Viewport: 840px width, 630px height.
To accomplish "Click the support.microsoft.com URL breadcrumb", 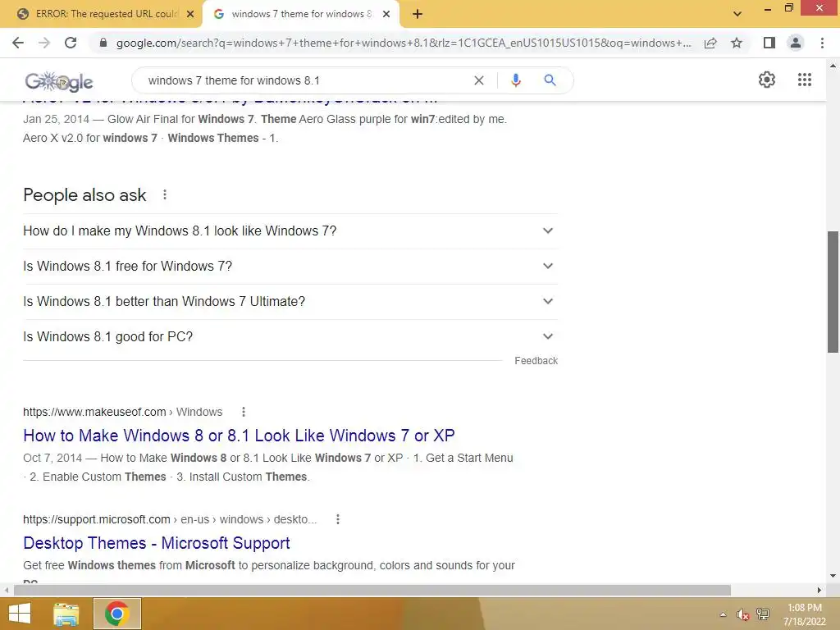I will pos(170,519).
